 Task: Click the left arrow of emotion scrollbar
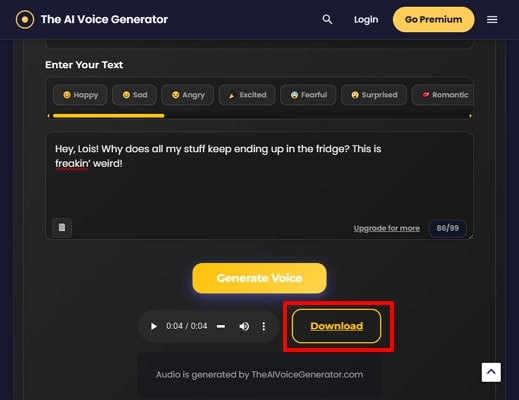point(49,116)
